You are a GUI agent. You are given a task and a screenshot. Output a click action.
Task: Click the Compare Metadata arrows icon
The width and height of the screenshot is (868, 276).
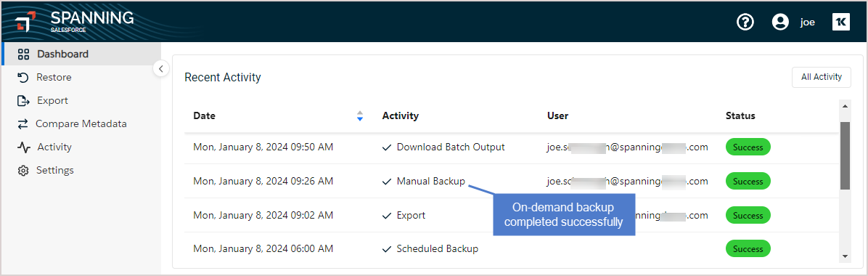point(22,124)
